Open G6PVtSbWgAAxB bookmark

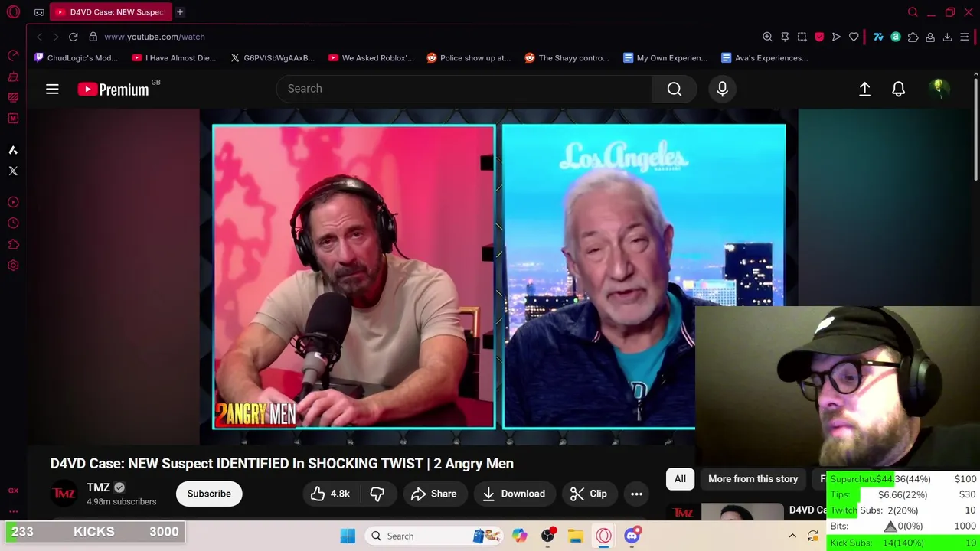tap(273, 58)
